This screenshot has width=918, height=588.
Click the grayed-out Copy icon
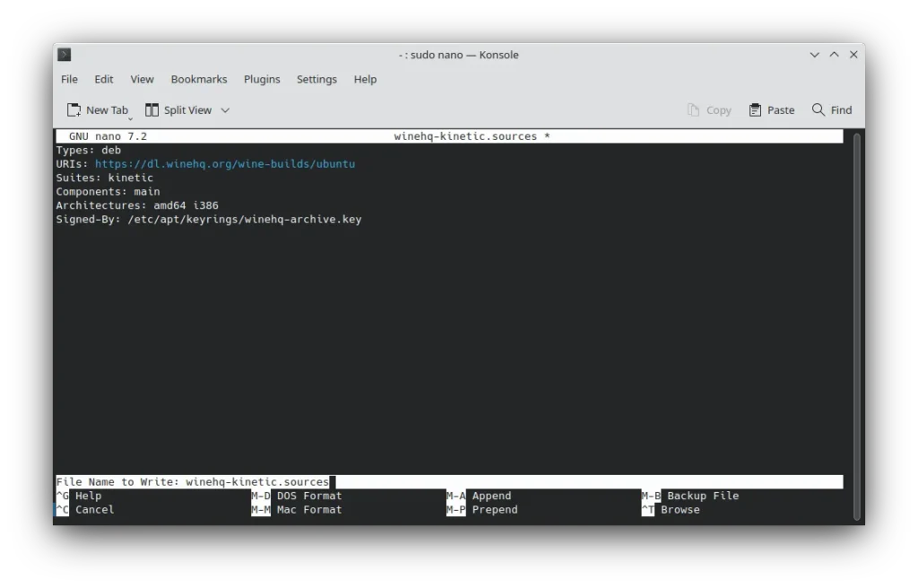[693, 110]
